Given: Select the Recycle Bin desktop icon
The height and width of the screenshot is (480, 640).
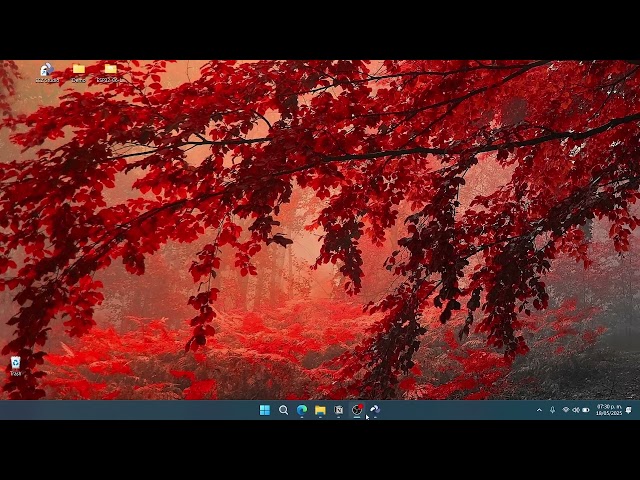Looking at the screenshot, I should [16, 366].
